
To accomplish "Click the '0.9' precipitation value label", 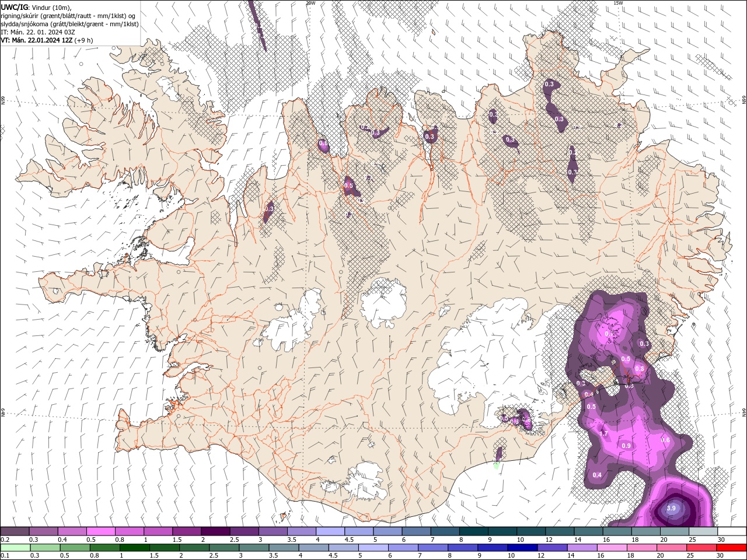I will pos(626,446).
